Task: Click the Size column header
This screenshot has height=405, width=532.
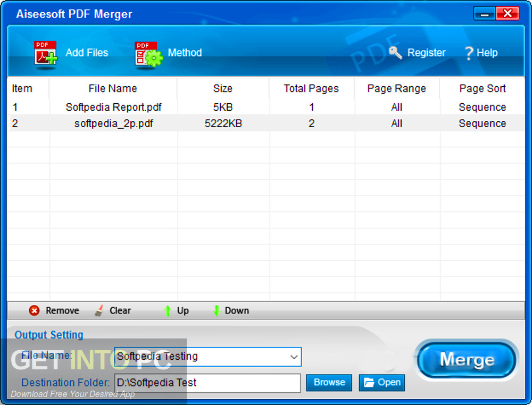Action: tap(223, 88)
